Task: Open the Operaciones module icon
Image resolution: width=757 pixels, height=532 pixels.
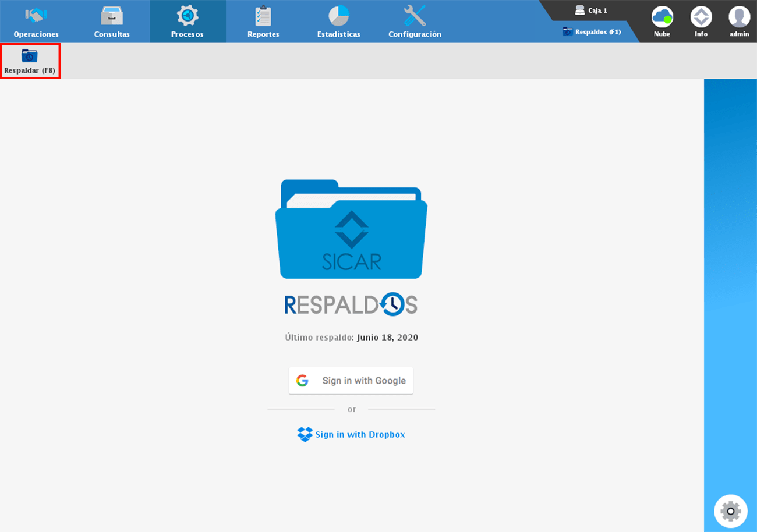Action: 36,16
